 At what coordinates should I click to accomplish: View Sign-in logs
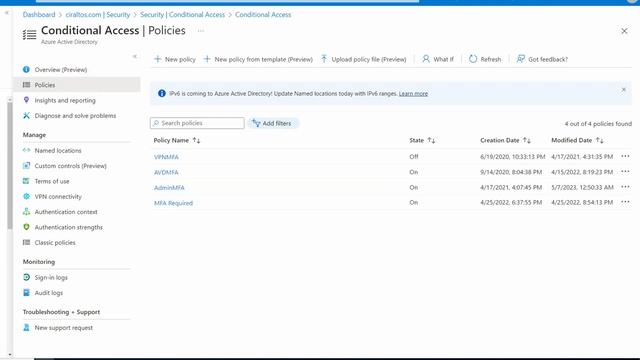click(x=51, y=278)
